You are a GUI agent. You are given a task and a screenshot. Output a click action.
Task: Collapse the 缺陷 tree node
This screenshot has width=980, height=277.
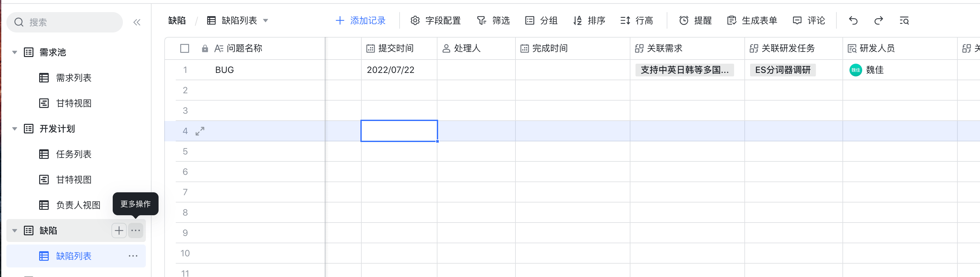[15, 231]
